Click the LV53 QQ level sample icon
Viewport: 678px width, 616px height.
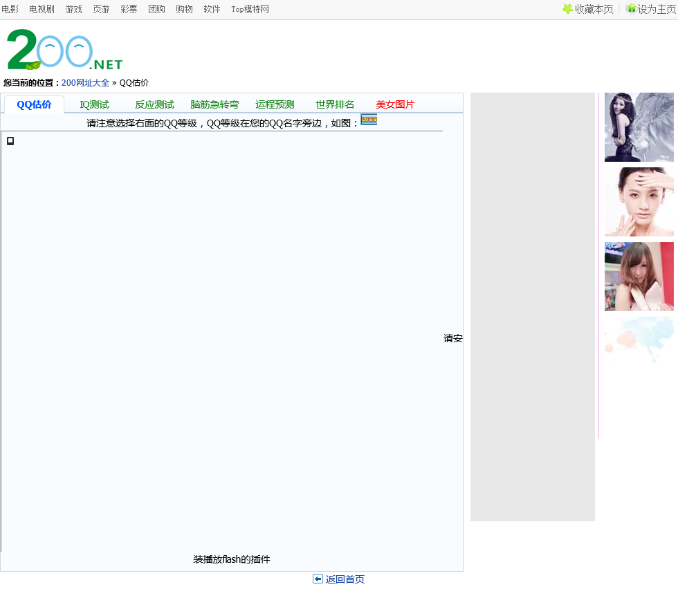pos(369,120)
